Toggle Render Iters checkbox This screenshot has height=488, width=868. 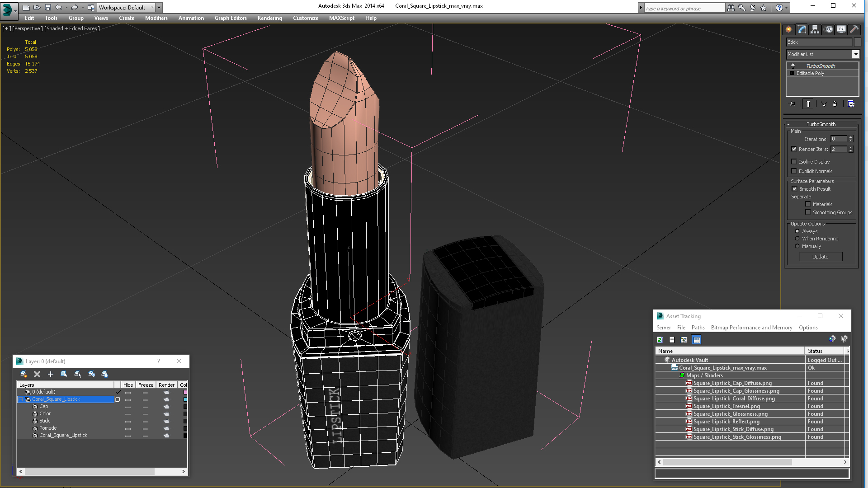click(x=794, y=149)
